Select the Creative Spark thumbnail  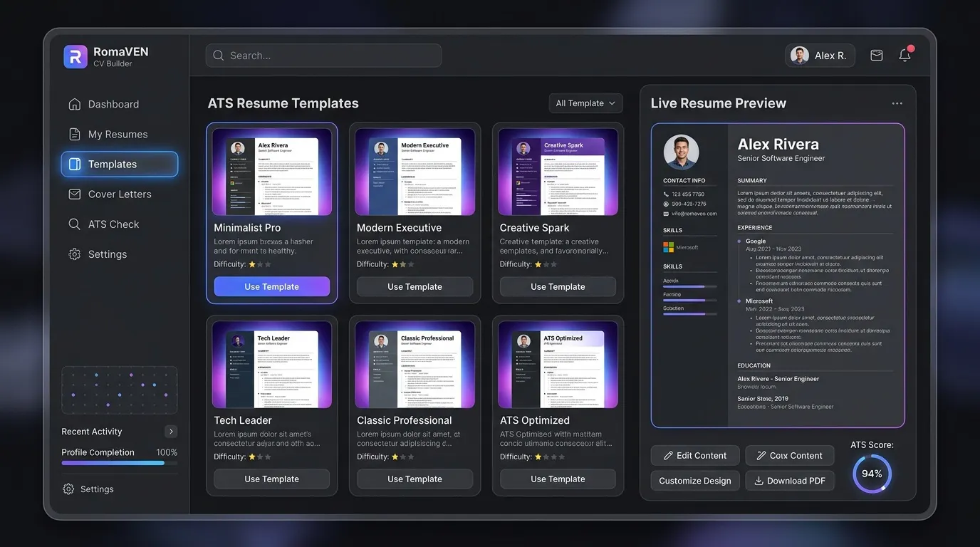(x=558, y=172)
